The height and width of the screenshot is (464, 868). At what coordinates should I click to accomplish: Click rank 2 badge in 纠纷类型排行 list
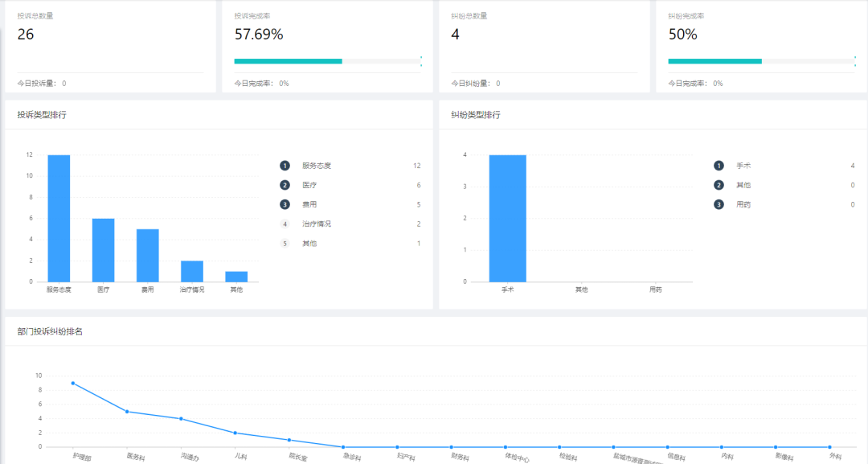pyautogui.click(x=719, y=185)
